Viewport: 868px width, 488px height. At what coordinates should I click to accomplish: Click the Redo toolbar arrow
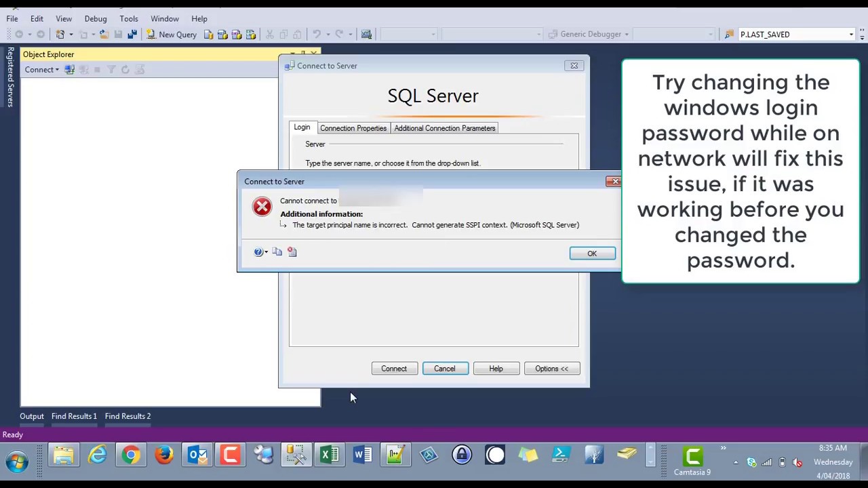339,35
